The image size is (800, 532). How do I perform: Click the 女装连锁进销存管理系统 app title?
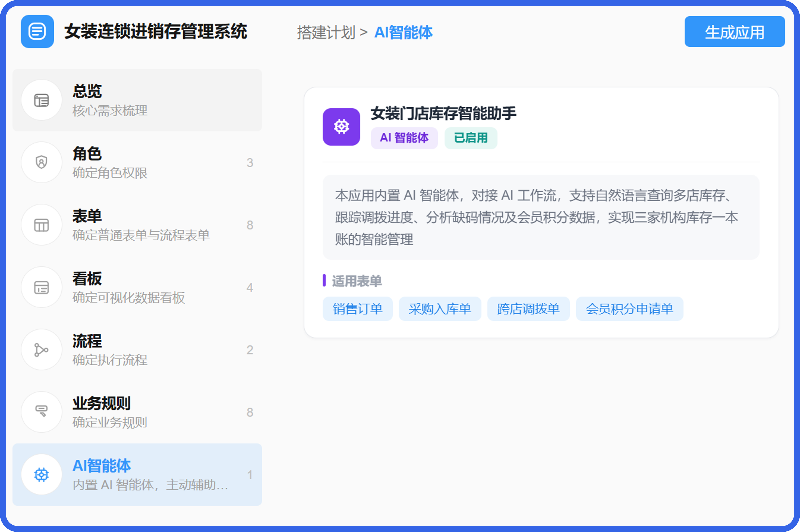coord(156,32)
